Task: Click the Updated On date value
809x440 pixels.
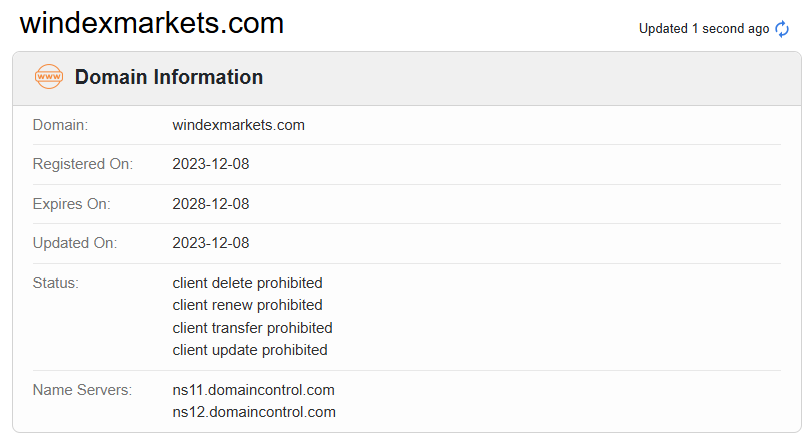Action: [211, 243]
